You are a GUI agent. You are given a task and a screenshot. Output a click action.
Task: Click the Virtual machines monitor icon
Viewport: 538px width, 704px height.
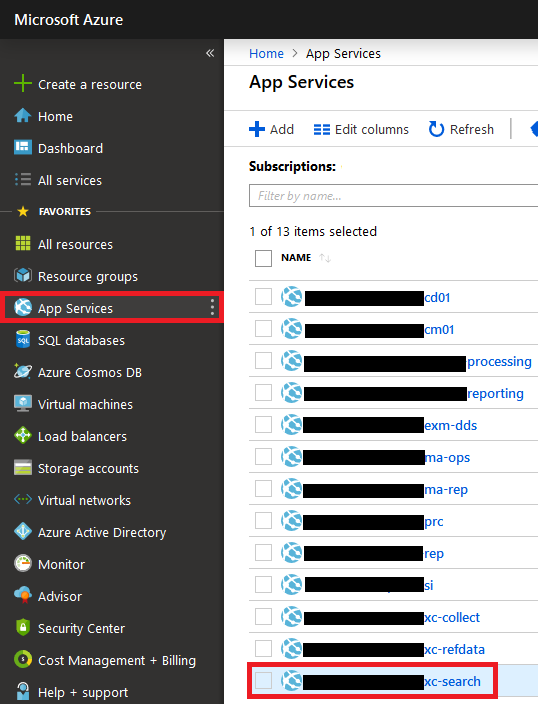(22, 404)
